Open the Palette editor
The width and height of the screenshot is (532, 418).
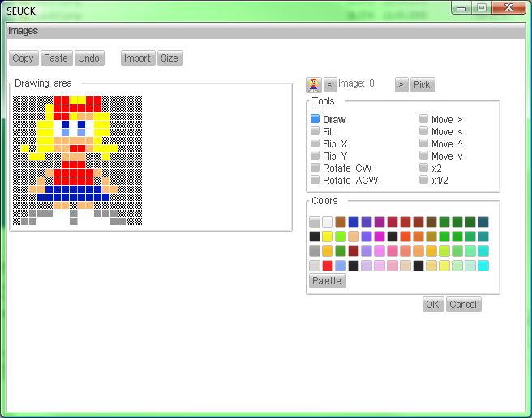[x=327, y=281]
